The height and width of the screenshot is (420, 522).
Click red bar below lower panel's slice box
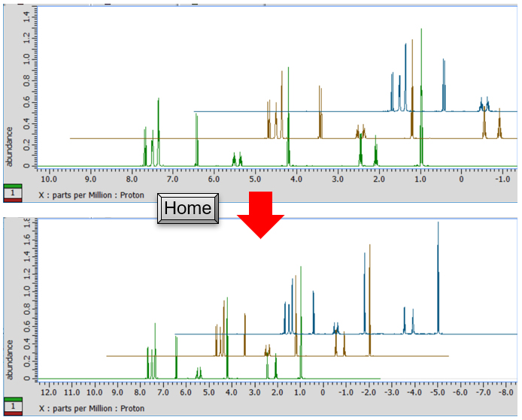click(x=13, y=415)
